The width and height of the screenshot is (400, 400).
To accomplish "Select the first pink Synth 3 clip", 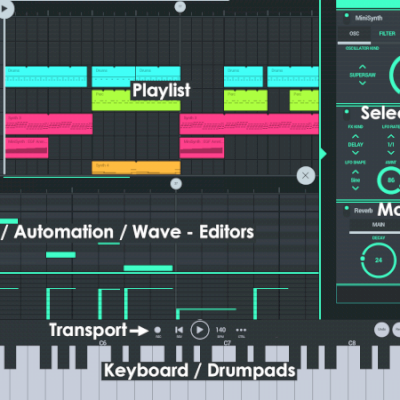I will [x=49, y=124].
